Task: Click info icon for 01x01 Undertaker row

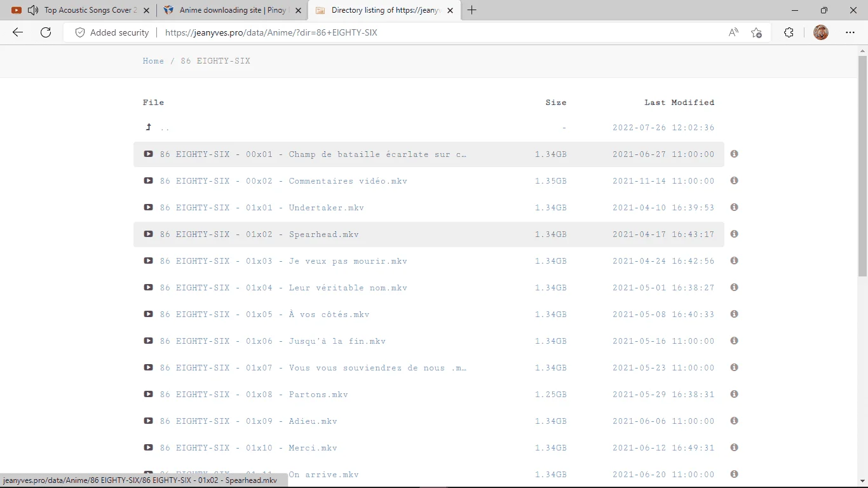Action: click(734, 207)
